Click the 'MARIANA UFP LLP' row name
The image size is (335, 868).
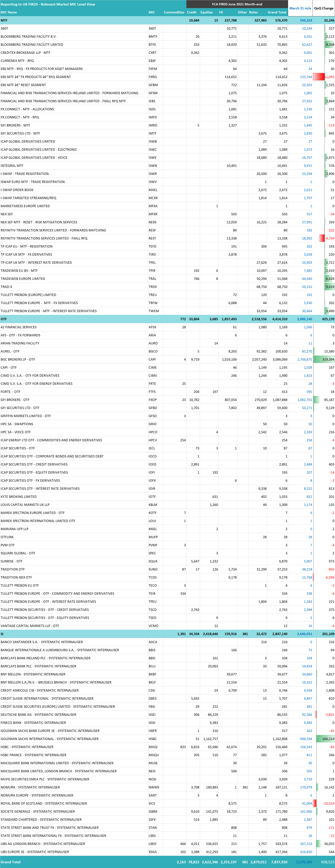tap(14, 529)
